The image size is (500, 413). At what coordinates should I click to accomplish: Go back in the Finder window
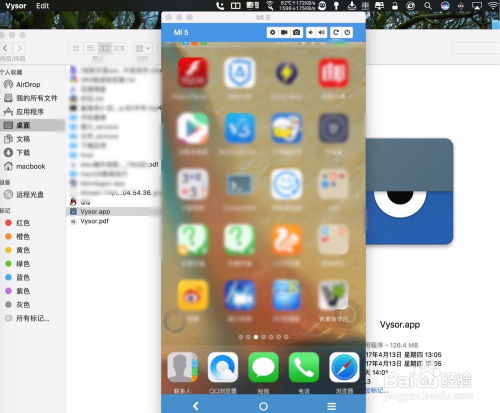[x=6, y=48]
